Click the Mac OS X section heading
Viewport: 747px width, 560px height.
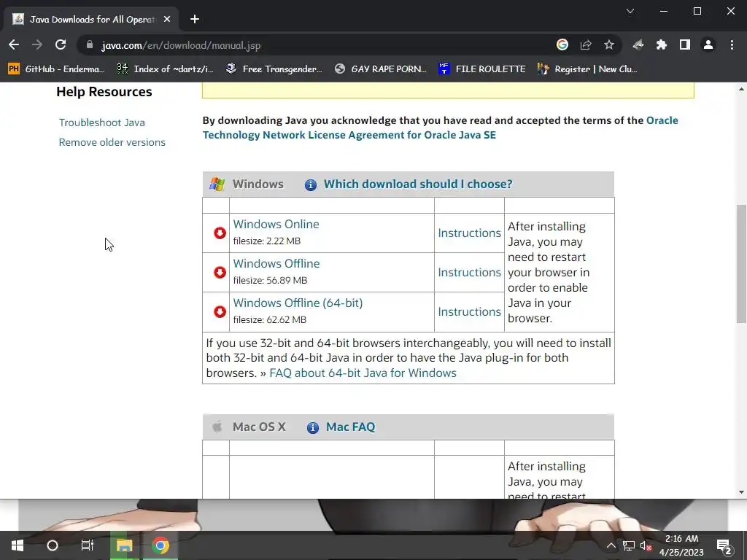259,427
